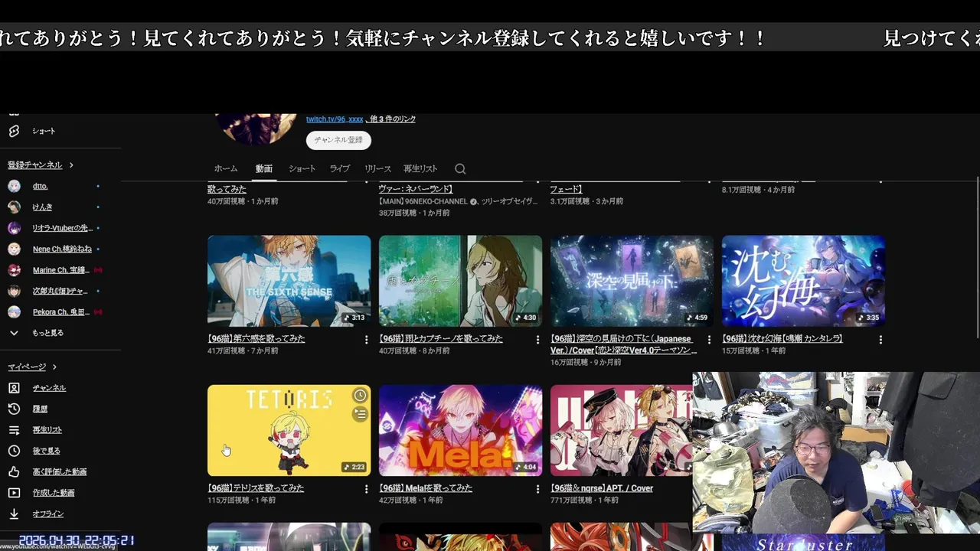This screenshot has height=551, width=980.
Task: Open the twitch.tv/96_xxxx link
Action: click(335, 119)
